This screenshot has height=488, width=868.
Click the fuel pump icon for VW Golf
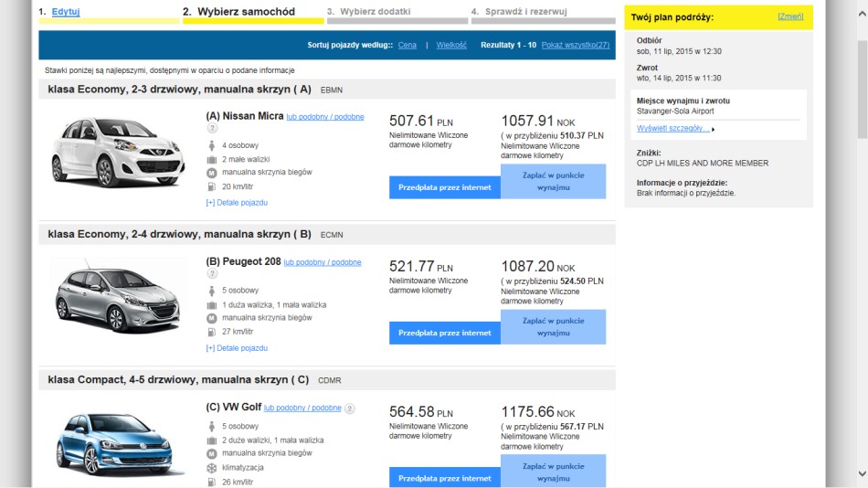pos(211,483)
